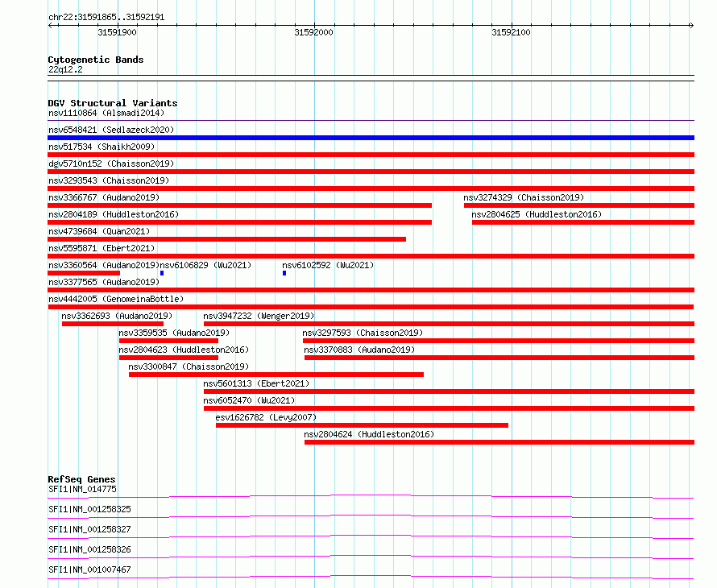The width and height of the screenshot is (717, 588).
Task: Click nsv2804625 (Huddleston2016) label
Action: [537, 214]
